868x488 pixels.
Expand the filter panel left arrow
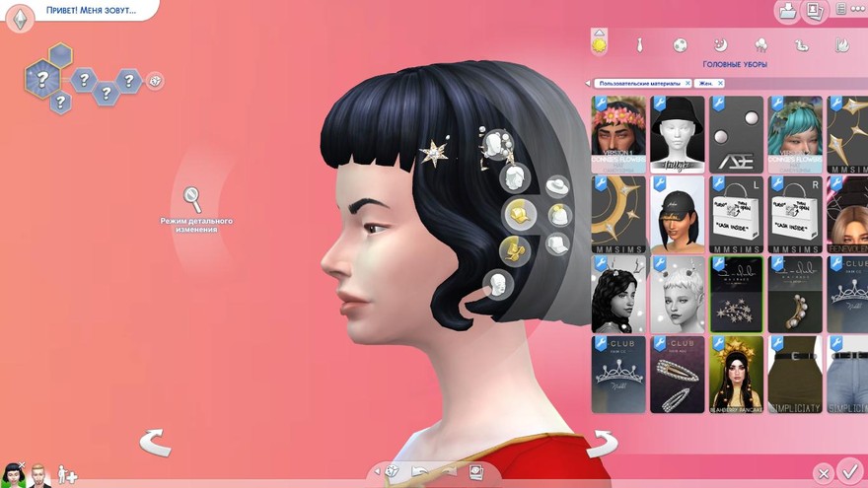[587, 84]
